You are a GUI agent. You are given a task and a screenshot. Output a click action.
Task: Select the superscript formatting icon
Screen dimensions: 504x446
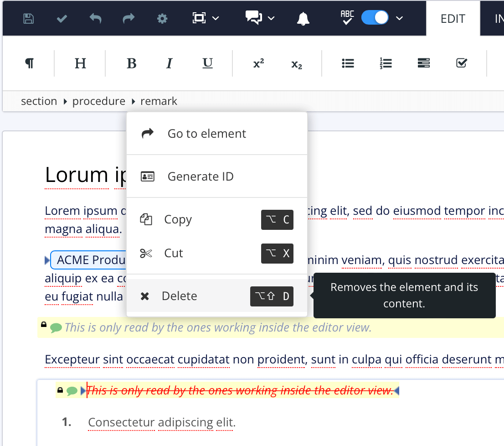258,63
